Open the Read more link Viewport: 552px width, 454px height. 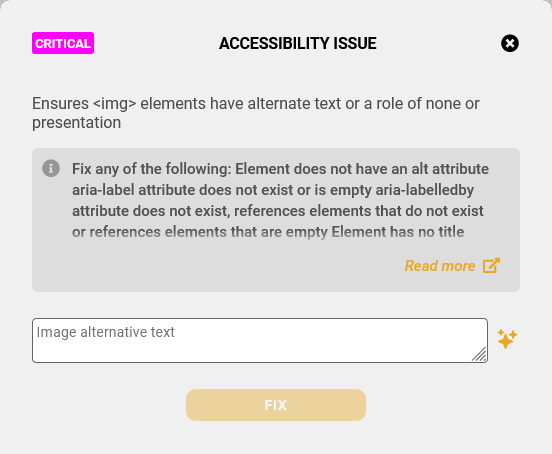point(440,266)
